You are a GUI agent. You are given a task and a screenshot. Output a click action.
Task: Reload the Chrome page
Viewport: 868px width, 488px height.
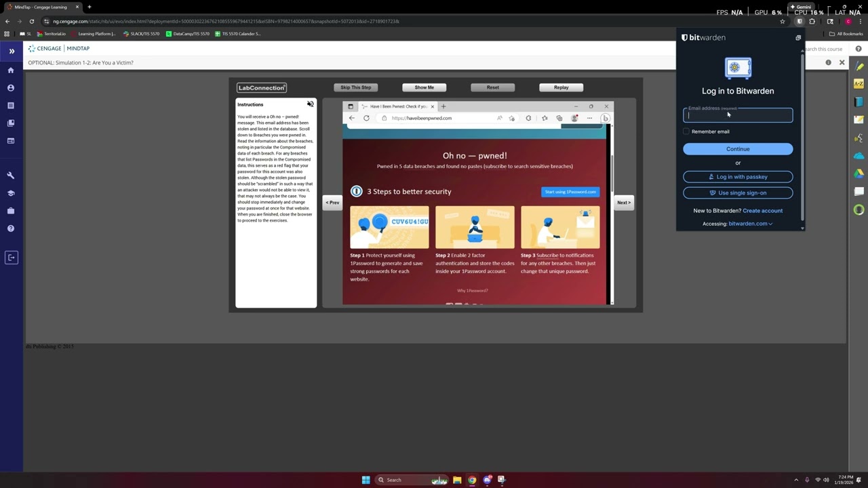coord(31,21)
